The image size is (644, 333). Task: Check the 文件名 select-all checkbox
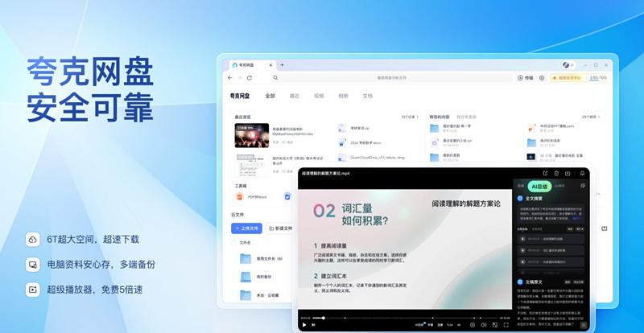pos(233,243)
